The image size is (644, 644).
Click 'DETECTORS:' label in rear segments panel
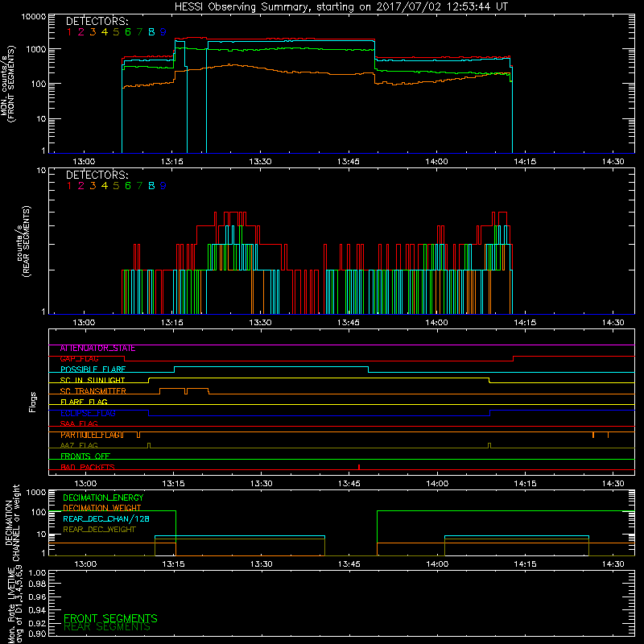click(97, 175)
